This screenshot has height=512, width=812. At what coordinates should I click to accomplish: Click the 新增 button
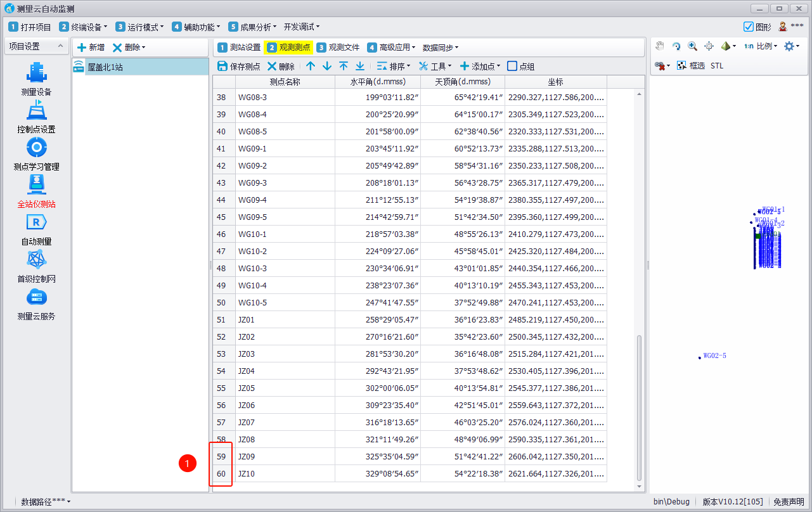coord(91,48)
